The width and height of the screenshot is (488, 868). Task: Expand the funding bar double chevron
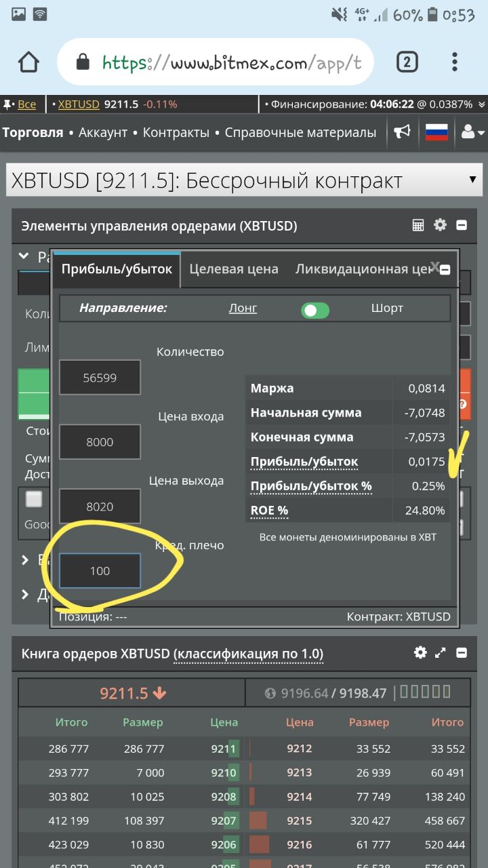[481, 104]
